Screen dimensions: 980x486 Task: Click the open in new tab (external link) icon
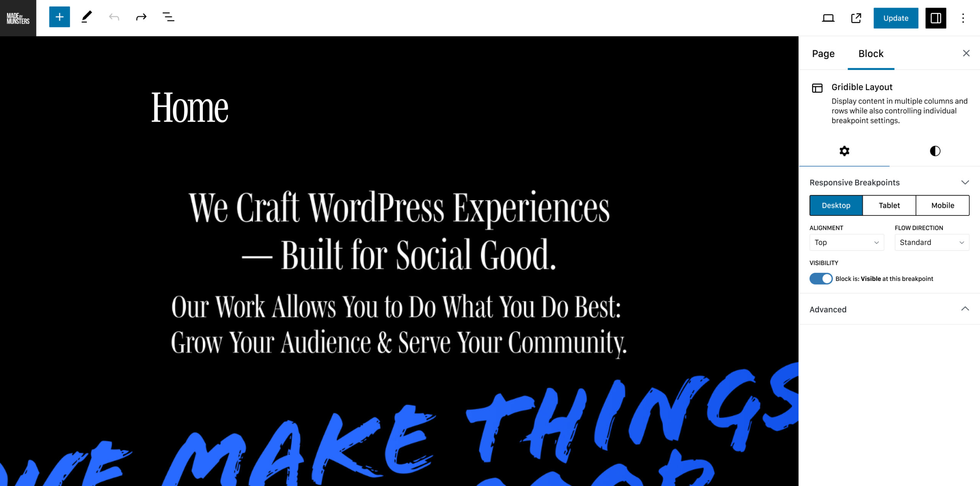856,17
